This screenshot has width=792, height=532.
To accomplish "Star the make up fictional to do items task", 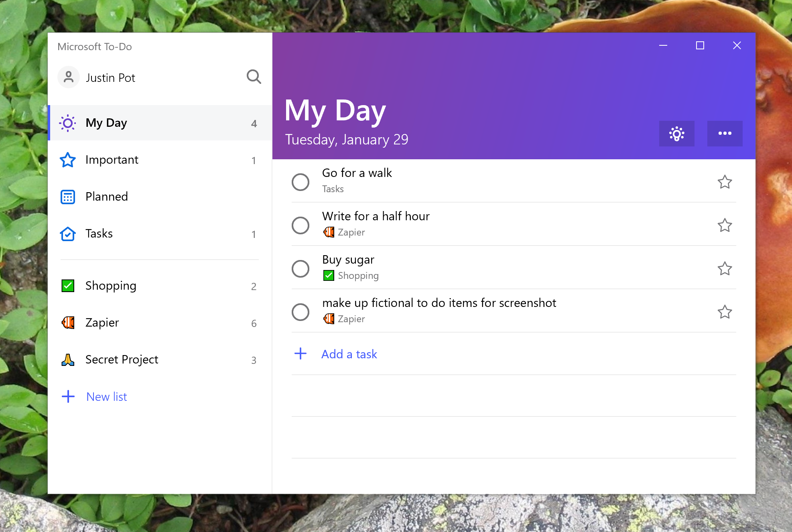I will click(x=725, y=311).
